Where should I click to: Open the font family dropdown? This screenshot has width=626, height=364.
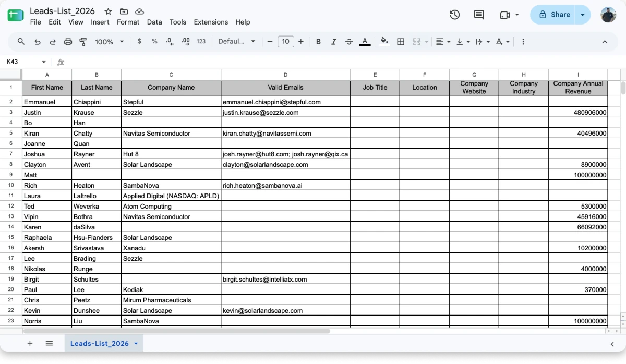point(237,42)
